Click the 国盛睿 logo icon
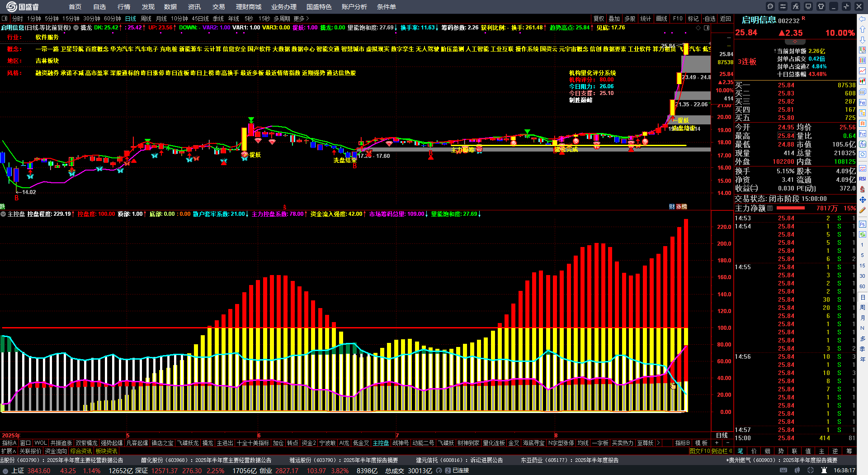The height and width of the screenshot is (475, 868). [12, 6]
